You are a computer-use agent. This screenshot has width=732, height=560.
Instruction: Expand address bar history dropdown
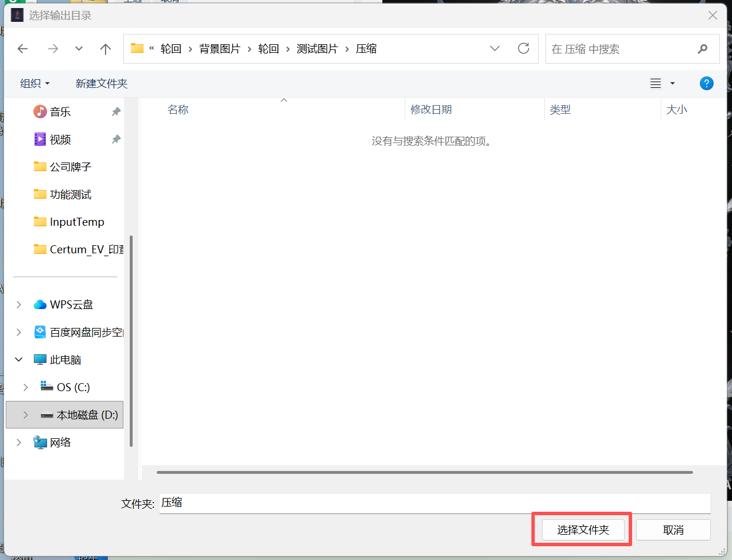pos(495,49)
